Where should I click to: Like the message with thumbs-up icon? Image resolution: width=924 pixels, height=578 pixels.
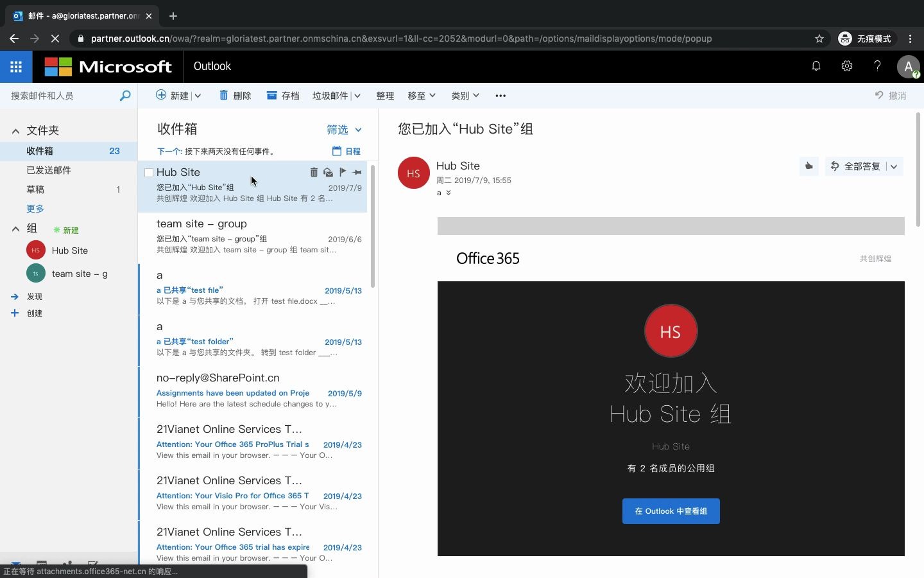(x=809, y=166)
